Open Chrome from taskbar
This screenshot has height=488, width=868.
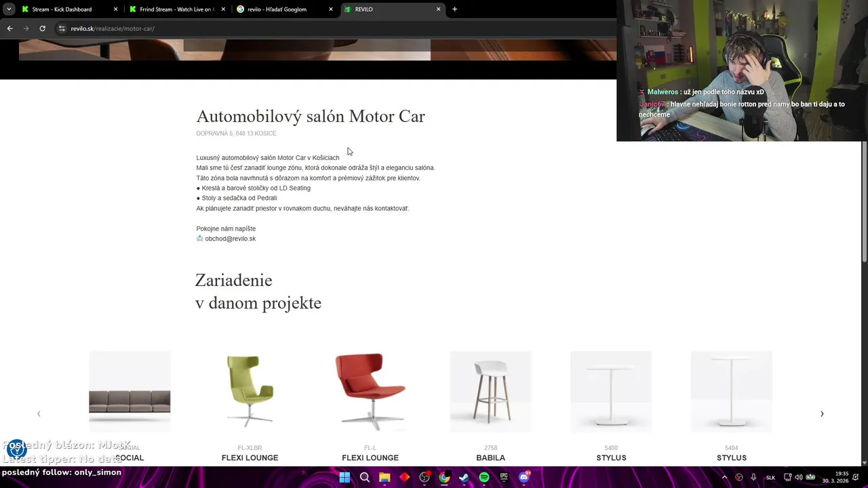coord(444,477)
